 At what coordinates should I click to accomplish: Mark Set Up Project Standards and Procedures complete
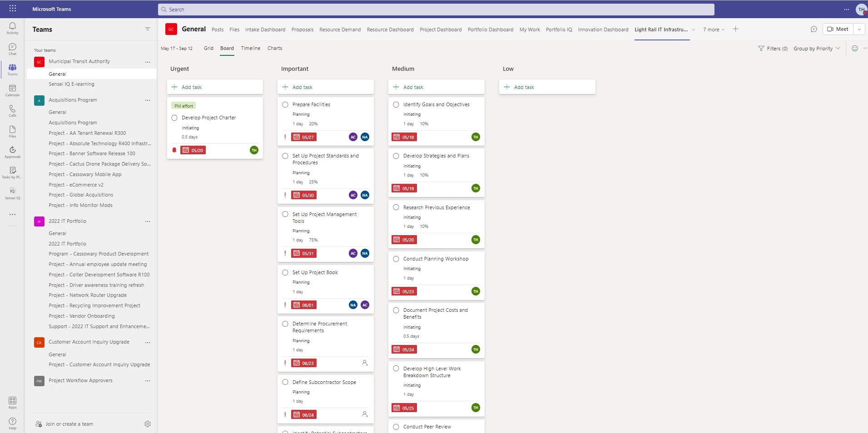(x=285, y=156)
